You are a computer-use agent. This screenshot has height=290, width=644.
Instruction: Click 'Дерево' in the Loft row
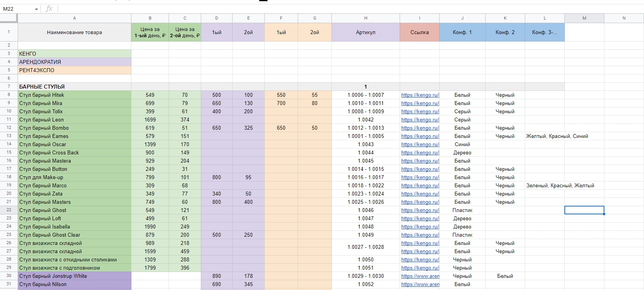coord(462,218)
